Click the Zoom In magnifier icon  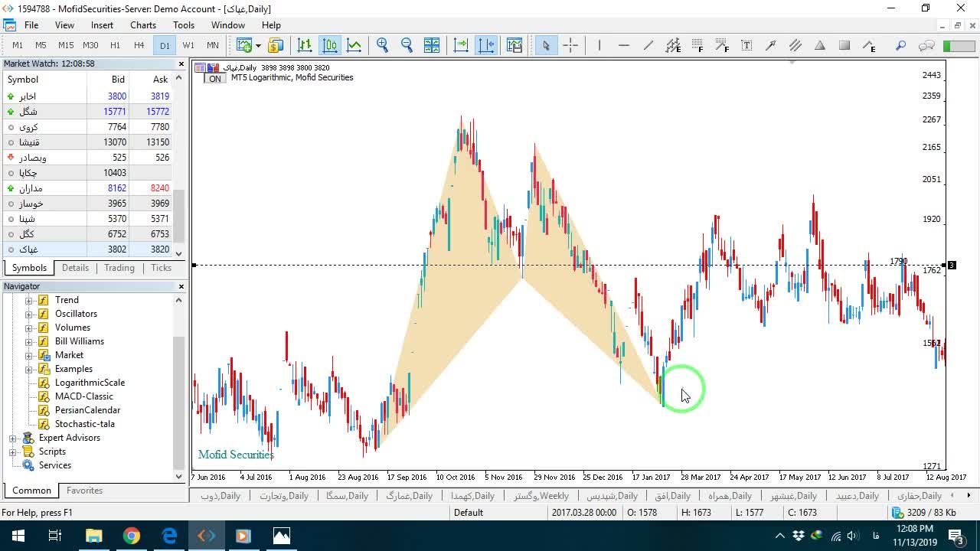(x=383, y=46)
